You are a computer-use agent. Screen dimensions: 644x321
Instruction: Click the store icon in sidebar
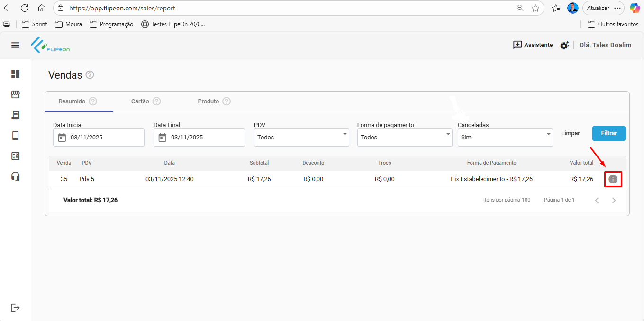(x=16, y=94)
